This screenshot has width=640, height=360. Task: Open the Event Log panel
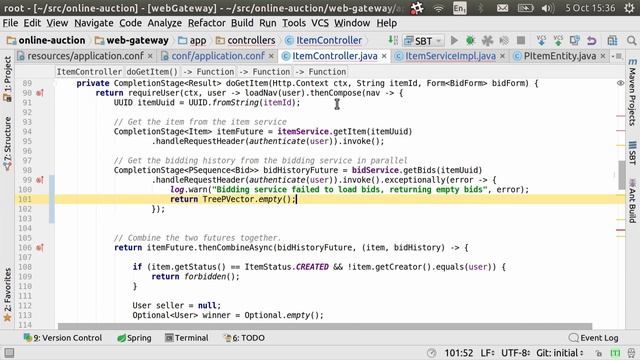tap(593, 338)
